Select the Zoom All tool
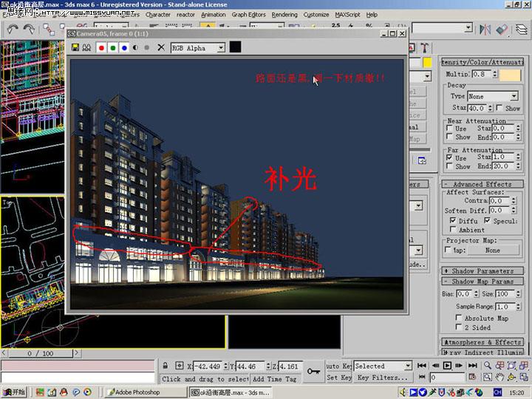532x399 pixels. point(499,366)
